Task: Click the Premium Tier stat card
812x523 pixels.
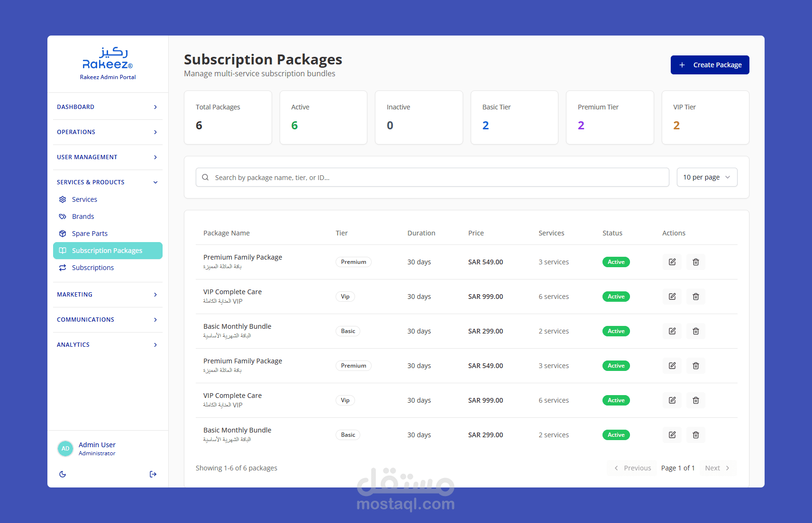Action: (610, 117)
